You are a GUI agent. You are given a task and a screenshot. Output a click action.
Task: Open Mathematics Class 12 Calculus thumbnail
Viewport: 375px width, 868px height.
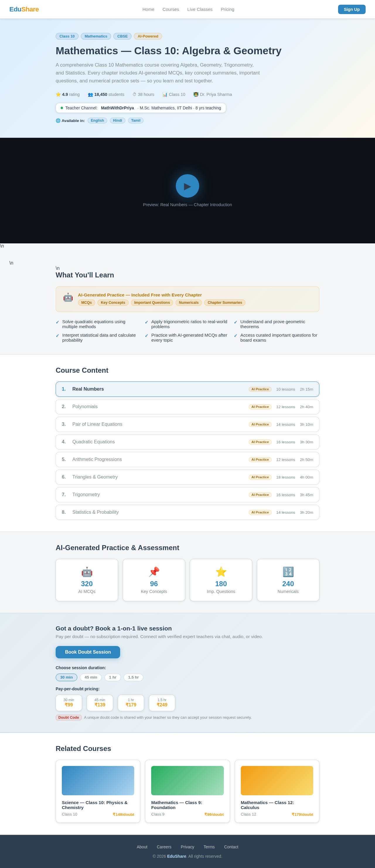277,780
